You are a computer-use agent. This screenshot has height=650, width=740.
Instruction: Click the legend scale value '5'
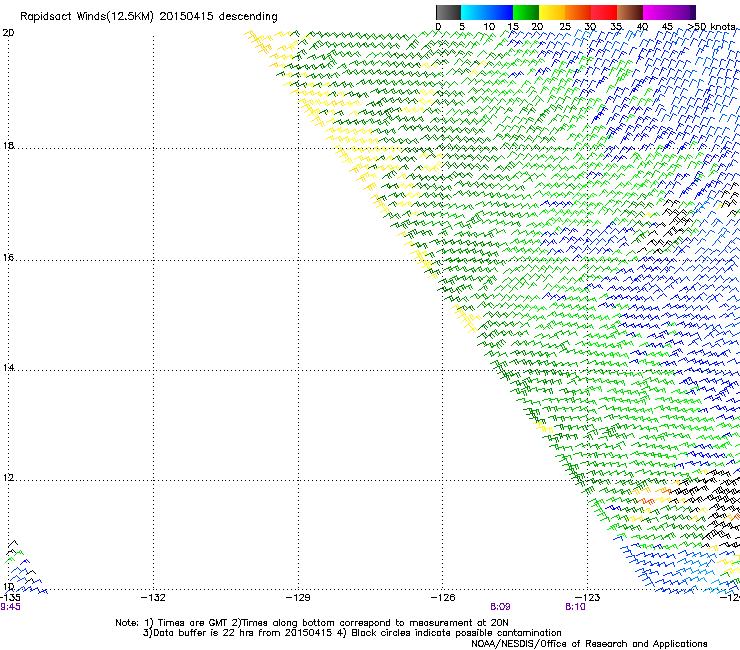click(462, 27)
